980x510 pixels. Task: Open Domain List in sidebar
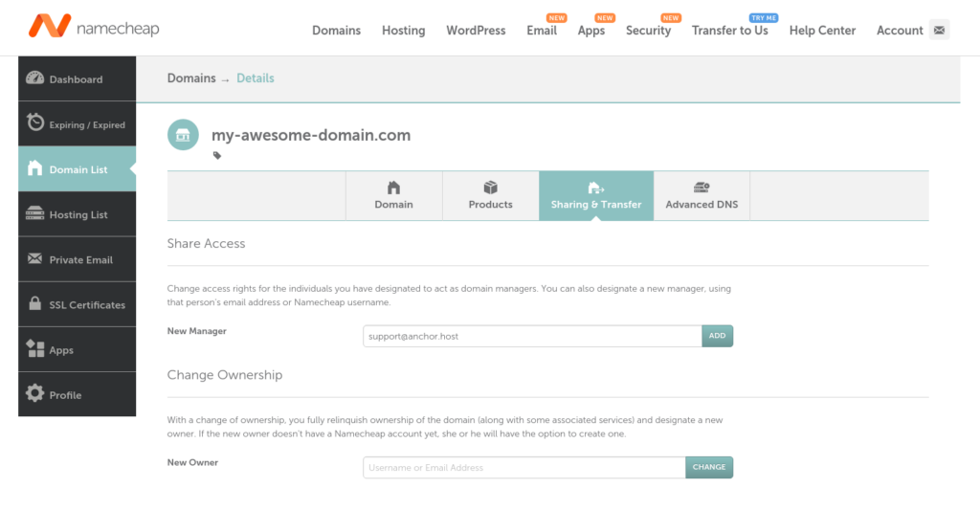[77, 168]
